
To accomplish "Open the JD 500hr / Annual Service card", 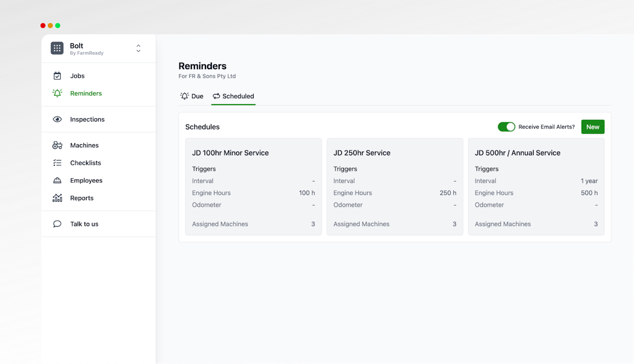I will tap(536, 186).
